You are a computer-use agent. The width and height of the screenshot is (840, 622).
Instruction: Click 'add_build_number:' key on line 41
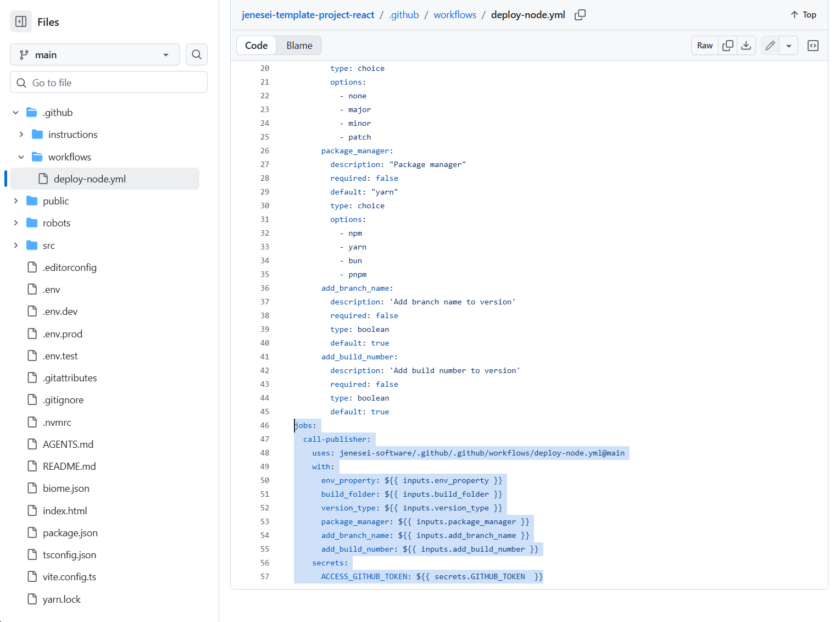pyautogui.click(x=359, y=357)
